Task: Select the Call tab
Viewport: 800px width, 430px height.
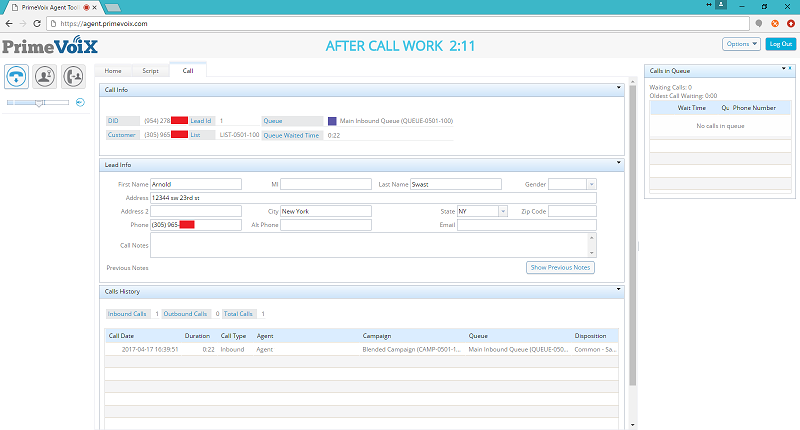Action: [188, 71]
